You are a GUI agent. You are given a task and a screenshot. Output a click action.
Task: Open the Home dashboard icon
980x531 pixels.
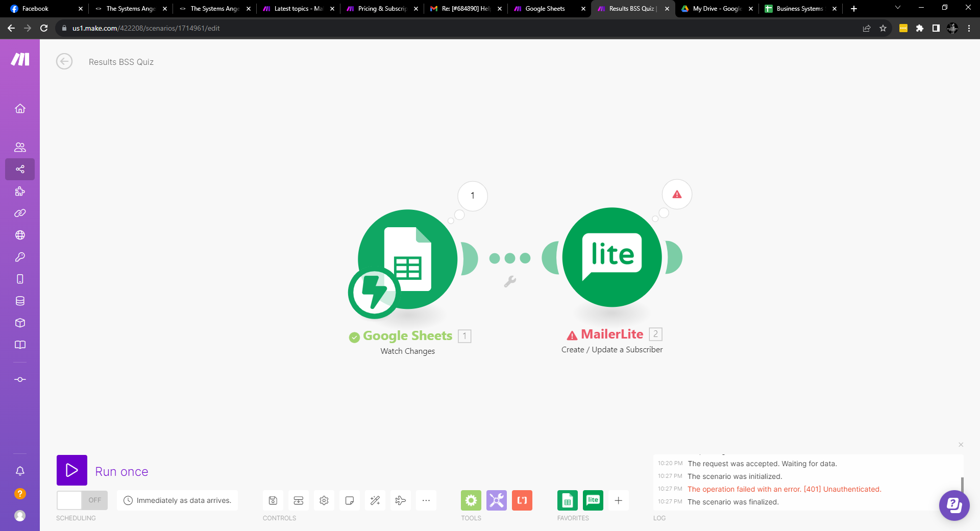20,108
